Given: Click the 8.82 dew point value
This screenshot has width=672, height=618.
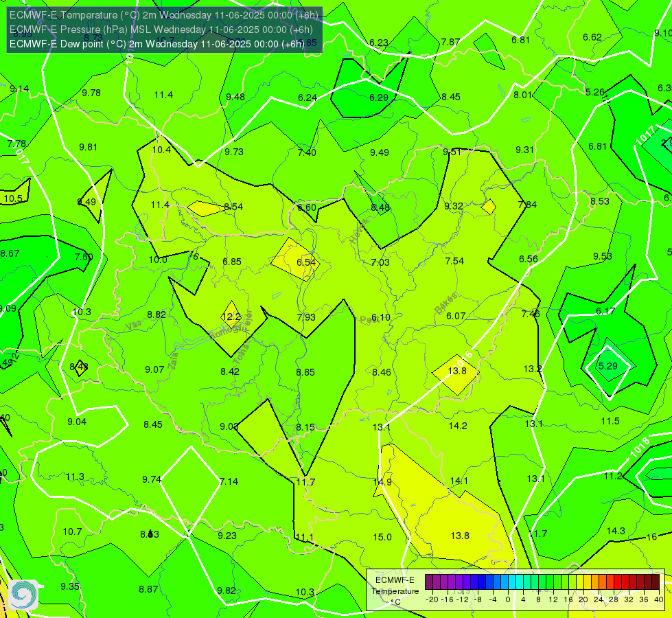Looking at the screenshot, I should [157, 314].
